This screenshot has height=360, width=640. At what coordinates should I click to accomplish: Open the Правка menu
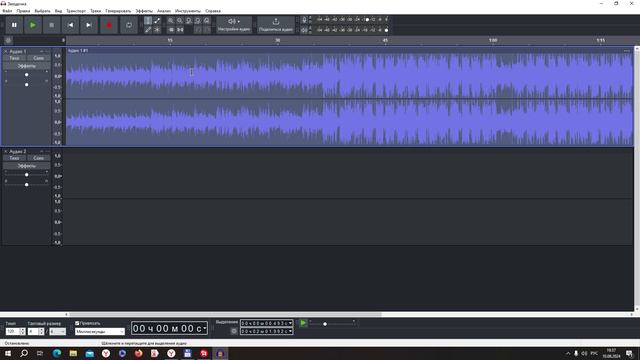point(23,11)
